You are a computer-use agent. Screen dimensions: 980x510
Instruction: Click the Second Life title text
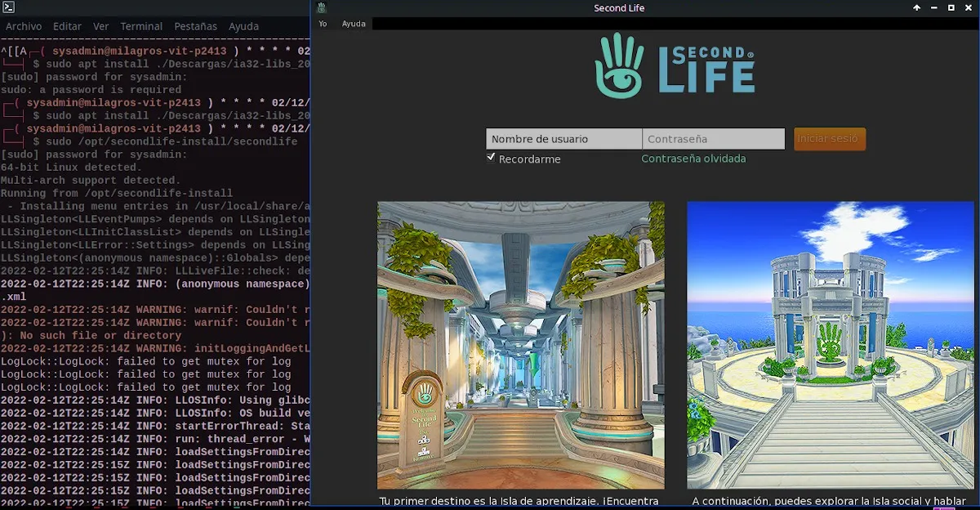pos(620,8)
